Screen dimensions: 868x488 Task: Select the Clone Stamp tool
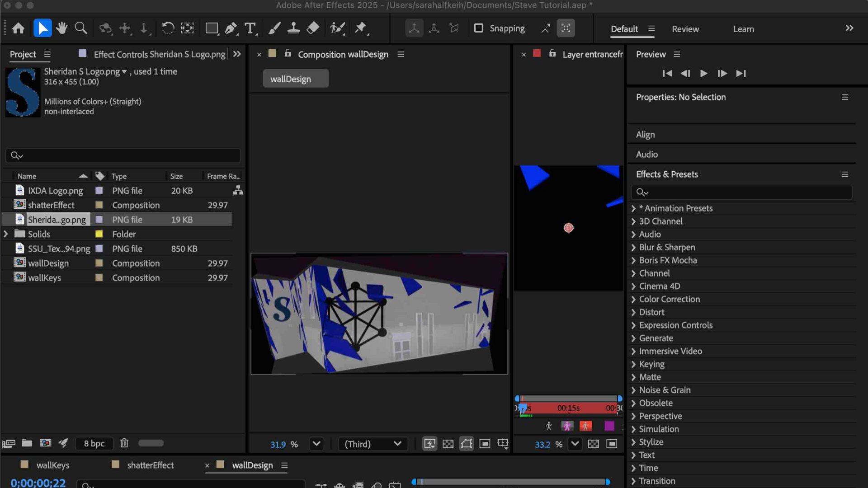293,28
